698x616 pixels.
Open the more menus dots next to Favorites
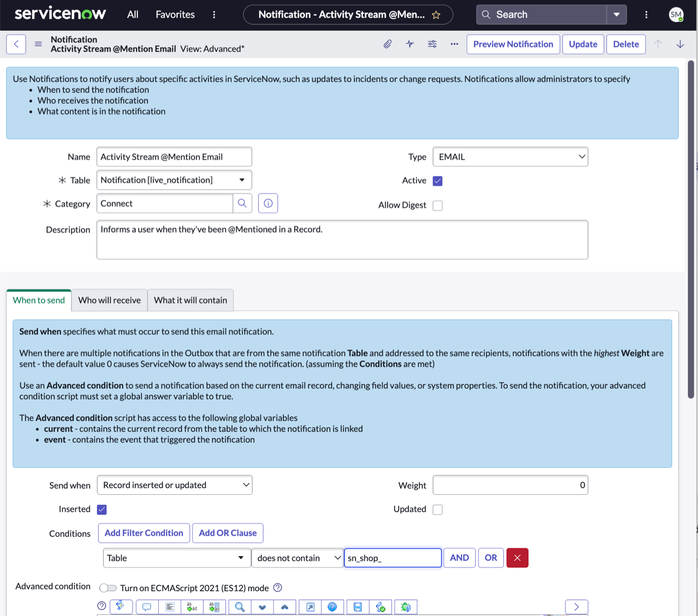coord(214,15)
